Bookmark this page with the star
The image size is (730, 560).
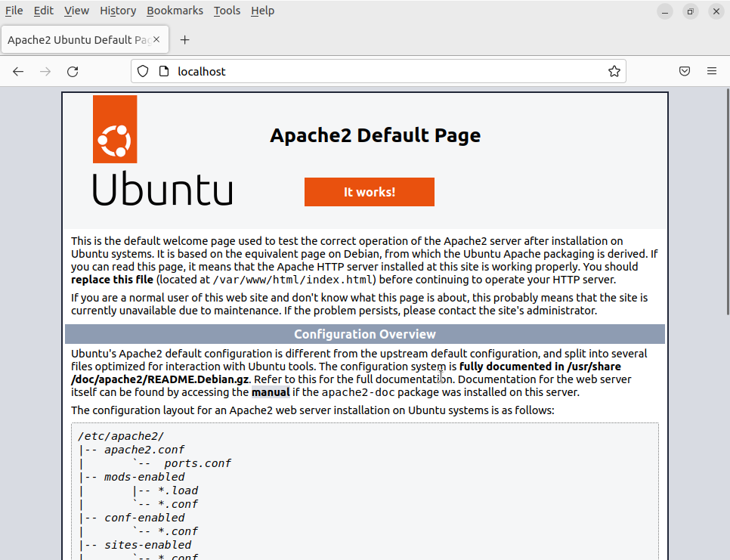click(x=614, y=71)
